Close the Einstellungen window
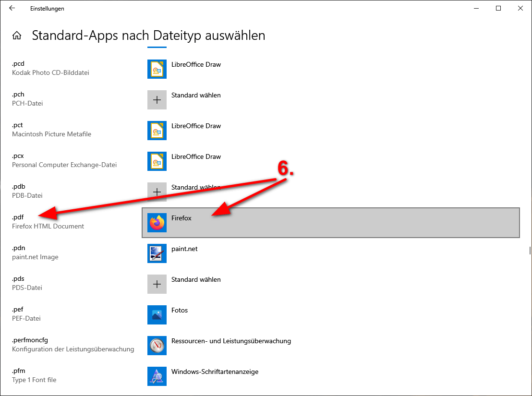 point(520,8)
